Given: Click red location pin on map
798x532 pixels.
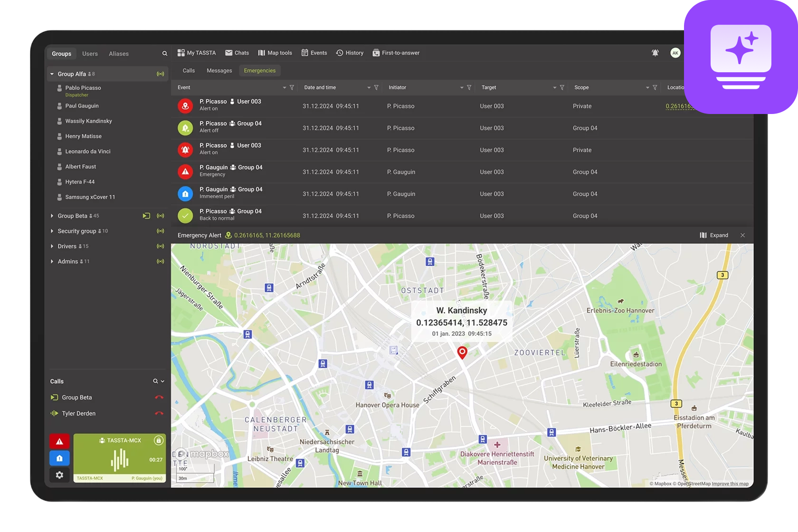Looking at the screenshot, I should [x=462, y=352].
